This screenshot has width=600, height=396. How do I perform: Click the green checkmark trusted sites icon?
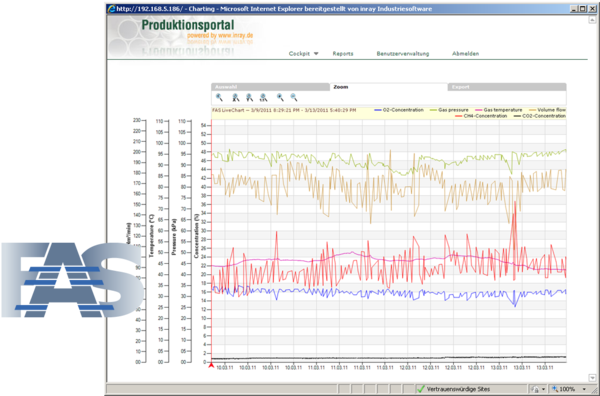(x=421, y=389)
